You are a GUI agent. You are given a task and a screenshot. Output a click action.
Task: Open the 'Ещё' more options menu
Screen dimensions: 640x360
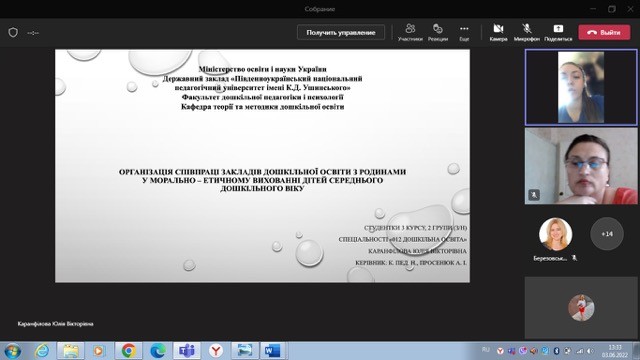[x=464, y=33]
